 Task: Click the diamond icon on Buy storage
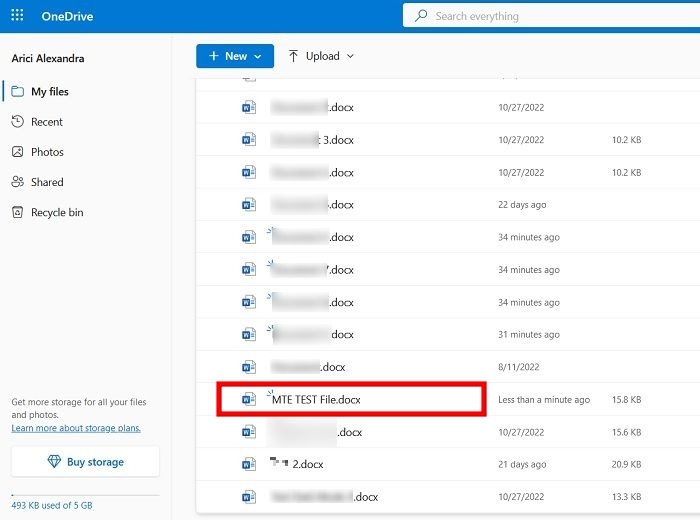coord(54,462)
